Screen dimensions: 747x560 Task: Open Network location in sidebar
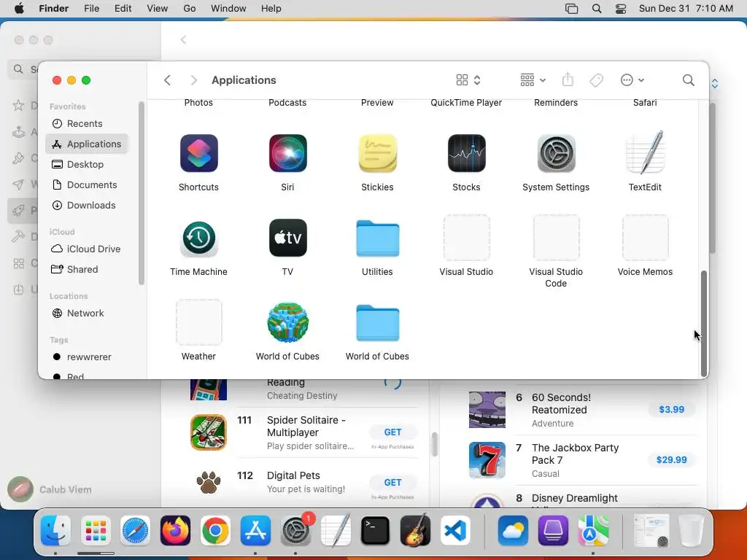coord(88,314)
